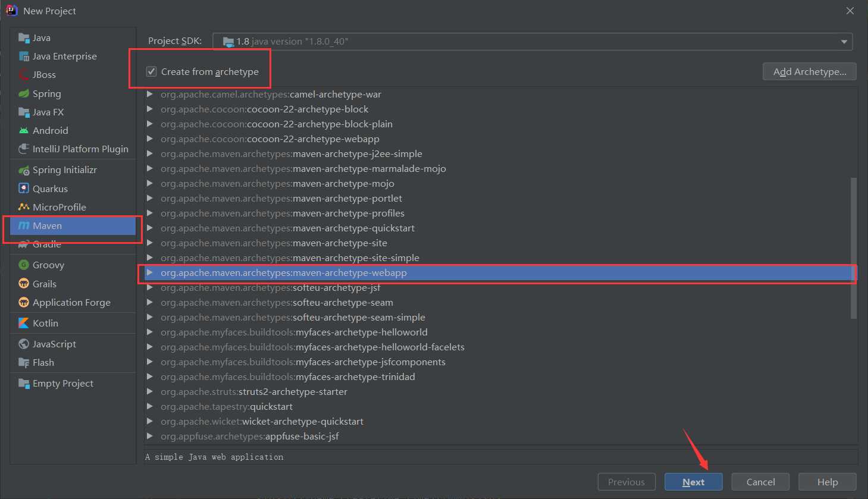868x499 pixels.
Task: Click the Empty Project folder icon
Action: coord(24,383)
